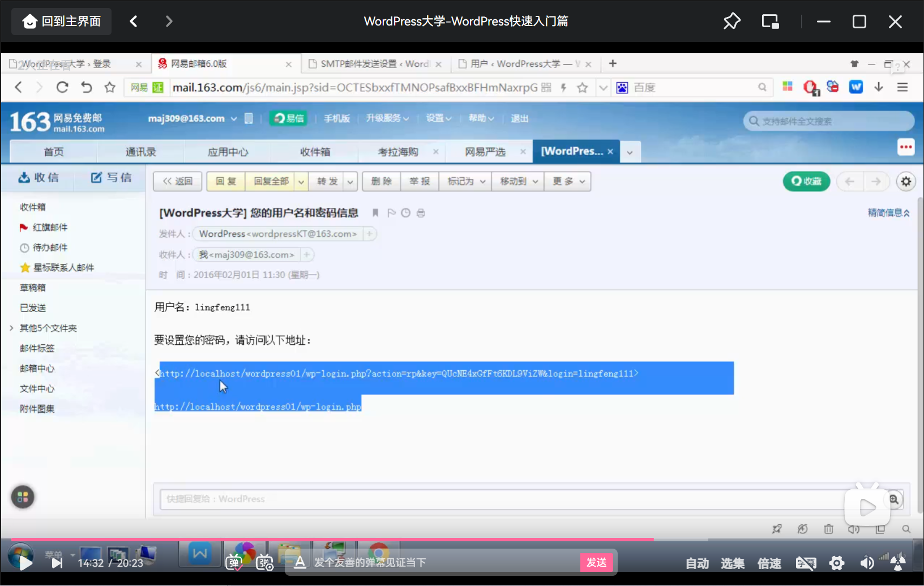Toggle the video volume speaker icon
Screen dimensions: 924x586
(x=866, y=563)
